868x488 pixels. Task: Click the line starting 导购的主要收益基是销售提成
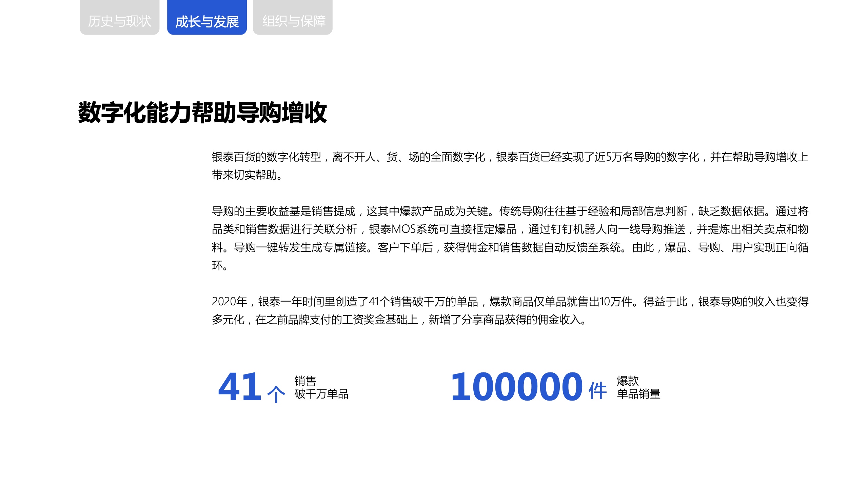[x=510, y=211]
